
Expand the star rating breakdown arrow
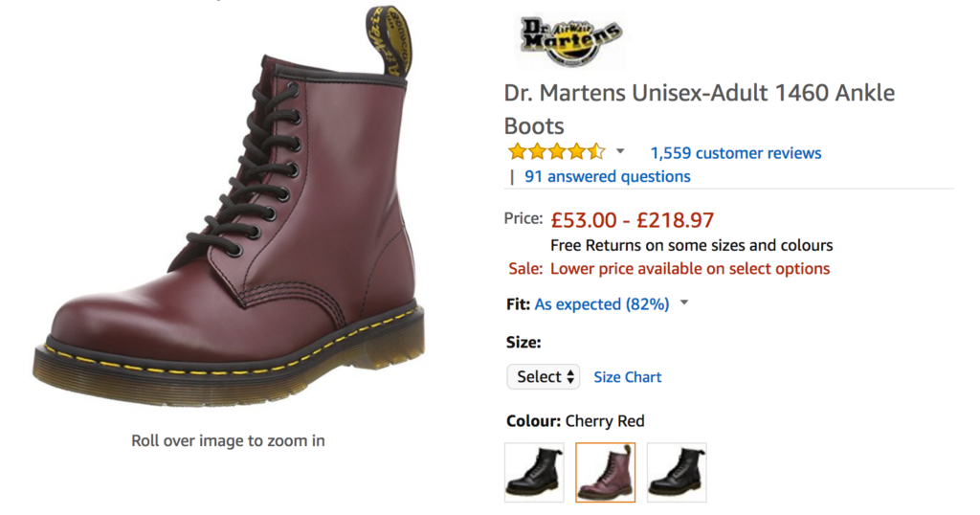click(620, 151)
